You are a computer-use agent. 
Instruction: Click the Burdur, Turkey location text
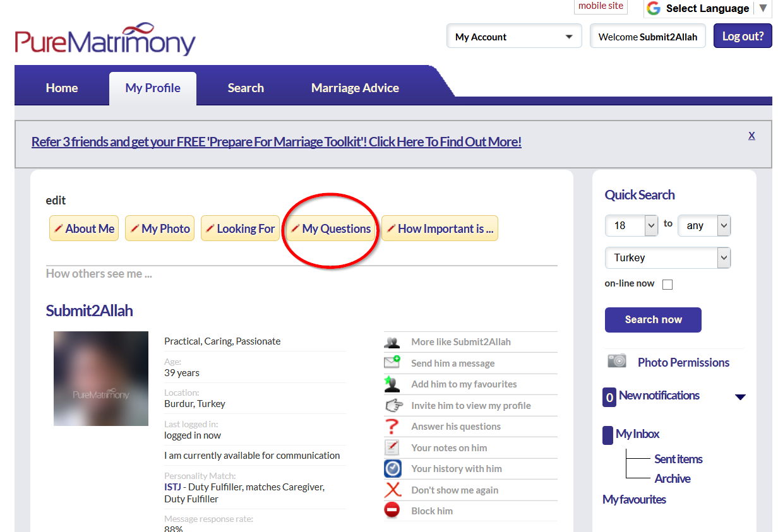(194, 403)
